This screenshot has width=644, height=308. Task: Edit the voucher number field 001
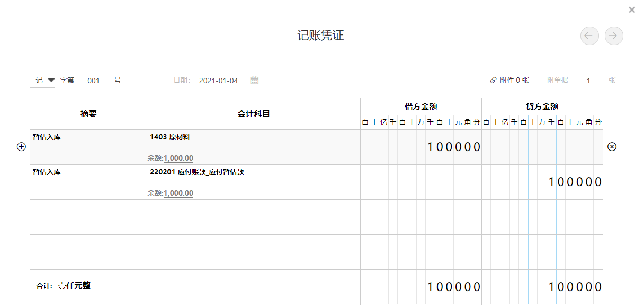pyautogui.click(x=94, y=81)
